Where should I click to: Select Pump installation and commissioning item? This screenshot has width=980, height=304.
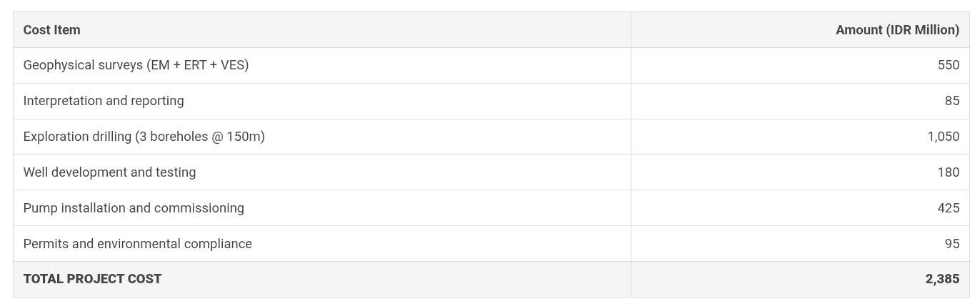tap(134, 208)
